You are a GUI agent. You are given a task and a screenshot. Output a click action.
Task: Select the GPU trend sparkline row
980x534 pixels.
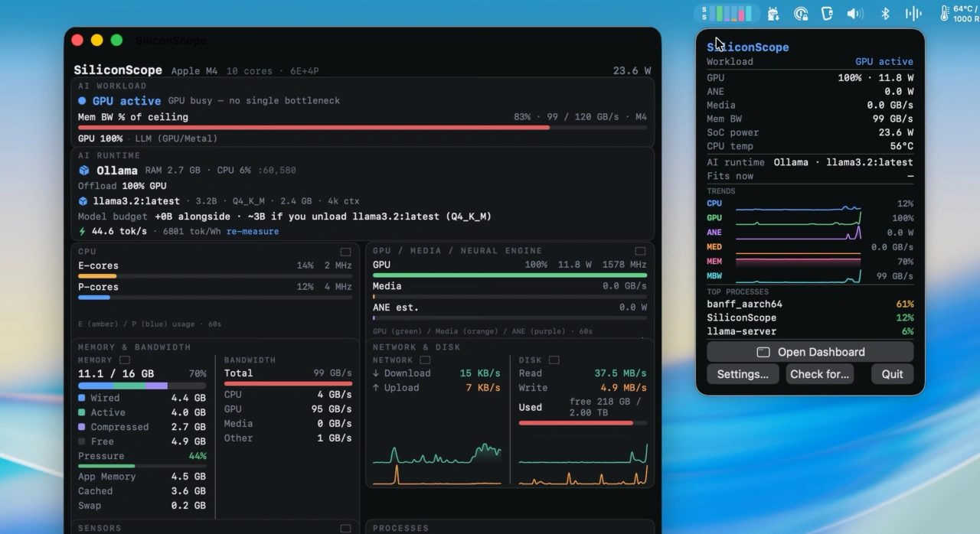click(x=810, y=218)
